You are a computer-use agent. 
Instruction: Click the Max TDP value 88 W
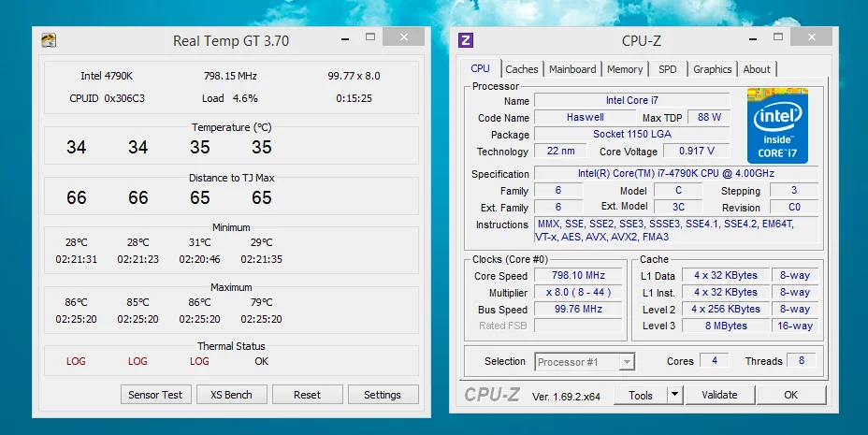click(709, 117)
